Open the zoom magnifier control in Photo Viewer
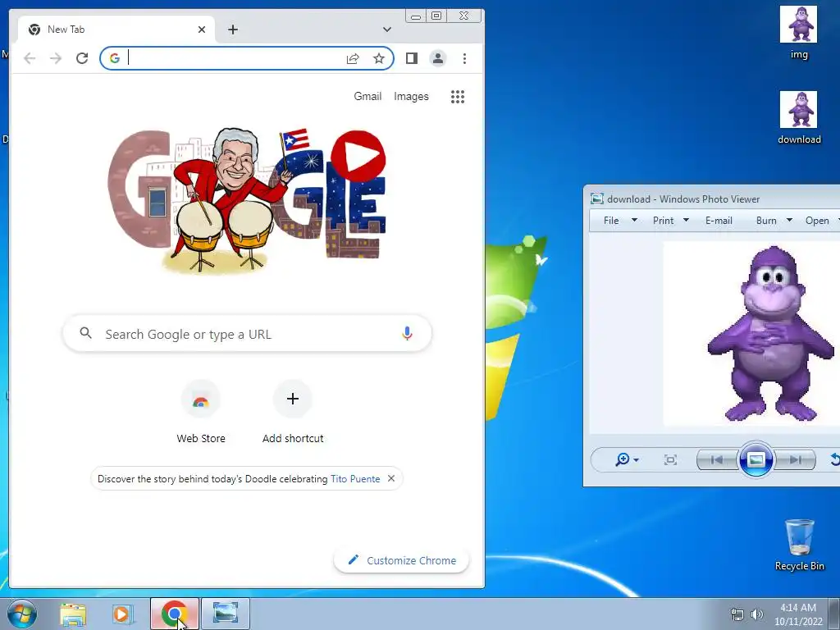Screen dimensions: 840x630 [x=627, y=459]
